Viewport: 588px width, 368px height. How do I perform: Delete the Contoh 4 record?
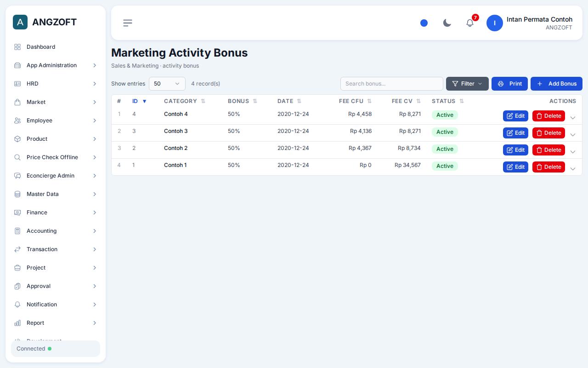(x=548, y=116)
